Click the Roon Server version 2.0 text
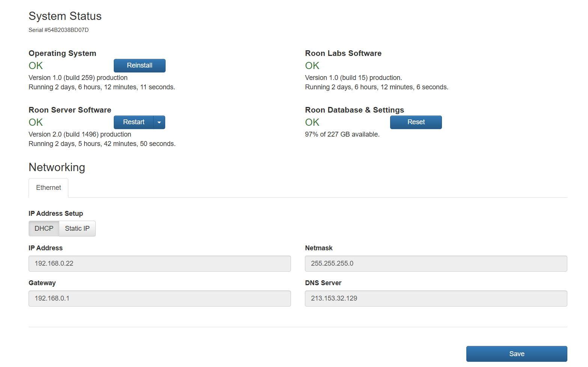Image resolution: width=588 pixels, height=367 pixels. (x=80, y=134)
